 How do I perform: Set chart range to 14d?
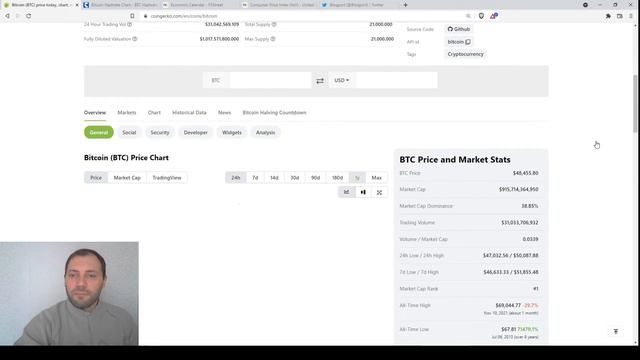point(274,178)
